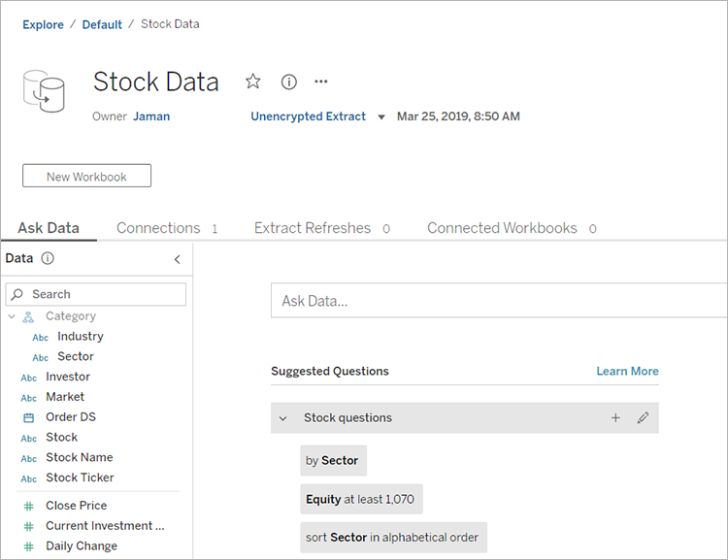Click the number icon for Daily Change
This screenshot has height=560, width=728.
(x=29, y=546)
